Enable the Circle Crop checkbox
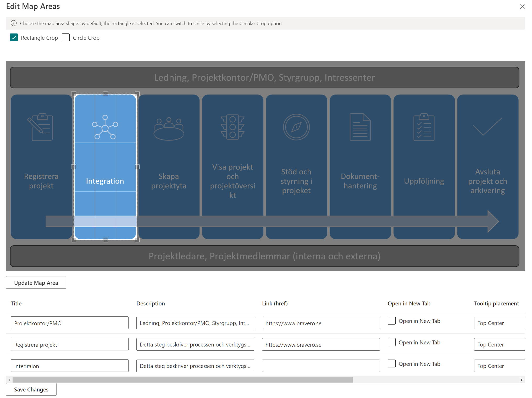The height and width of the screenshot is (398, 532). coord(66,38)
